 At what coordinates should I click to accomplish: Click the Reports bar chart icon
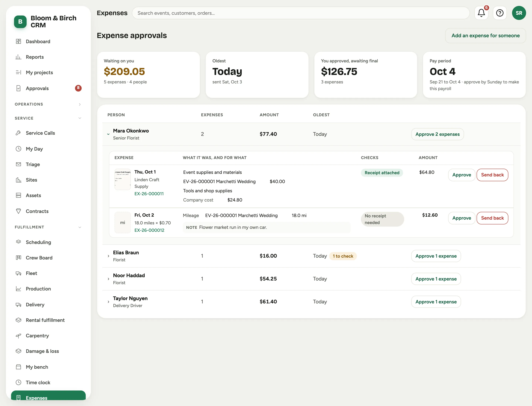18,57
